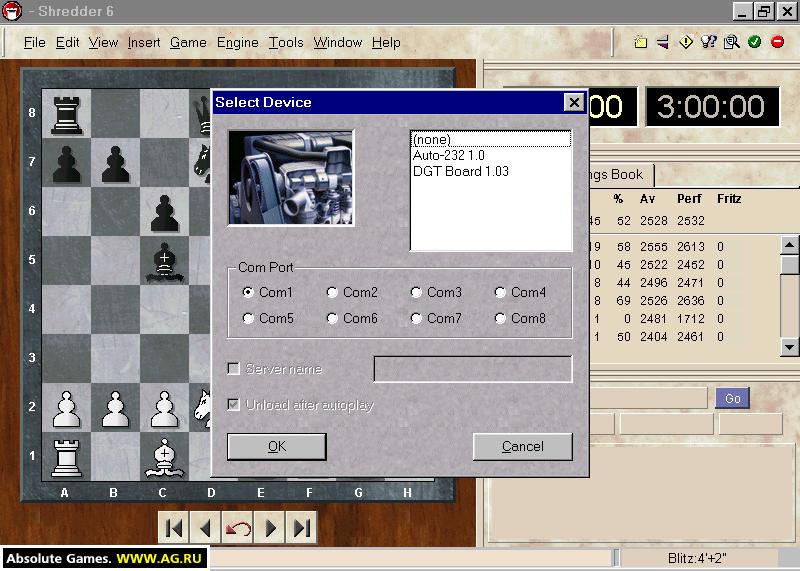Open the Engine menu
The image size is (800, 571).
coord(238,42)
